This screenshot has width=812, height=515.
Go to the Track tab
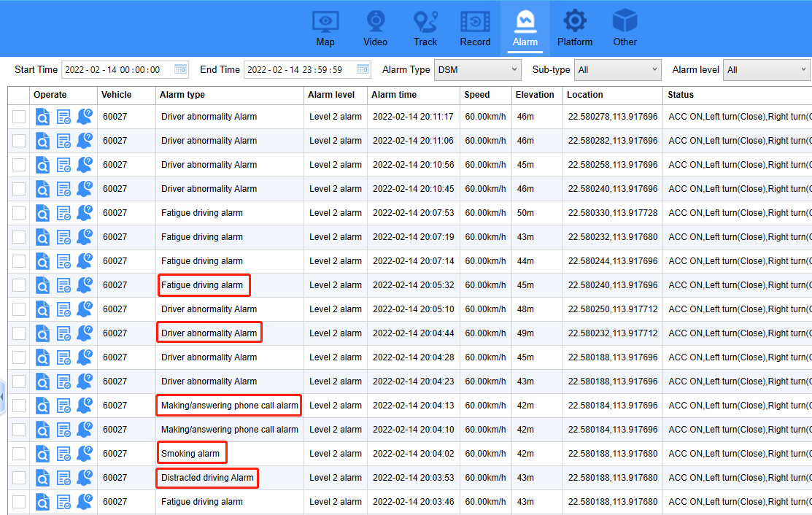[x=425, y=29]
